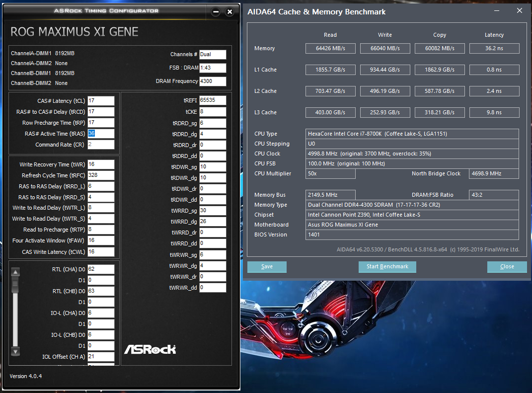Select the Row Precharge Time (tRP) field
532x393 pixels.
101,123
